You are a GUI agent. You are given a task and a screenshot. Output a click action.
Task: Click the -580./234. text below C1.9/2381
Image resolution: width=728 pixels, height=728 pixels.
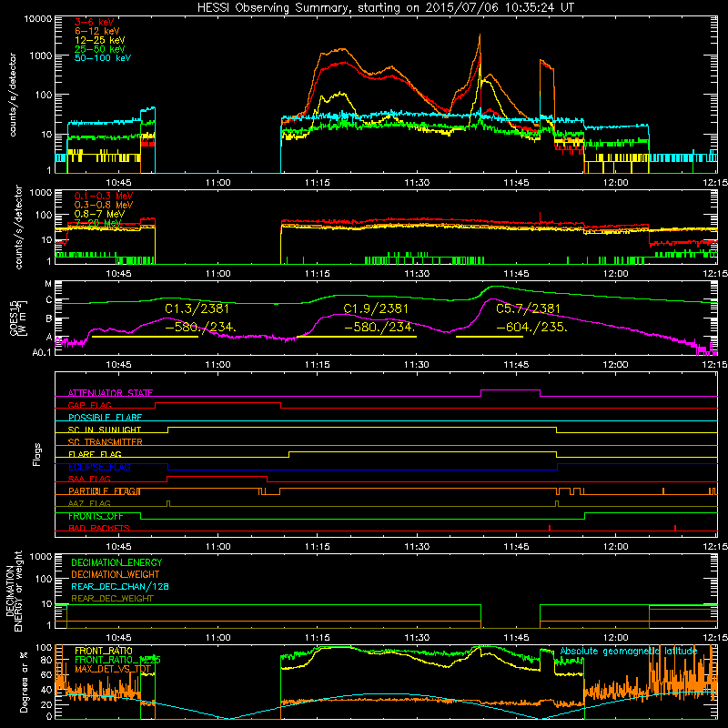click(379, 328)
